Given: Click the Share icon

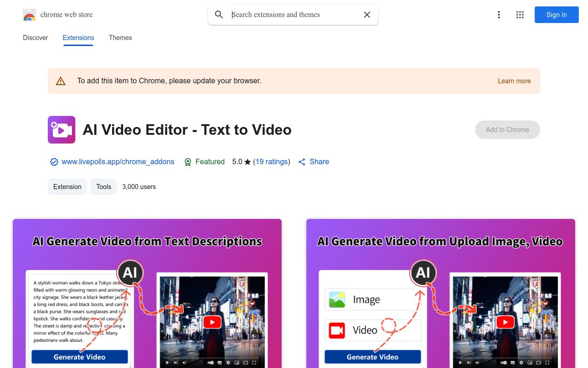Looking at the screenshot, I should click(x=302, y=162).
